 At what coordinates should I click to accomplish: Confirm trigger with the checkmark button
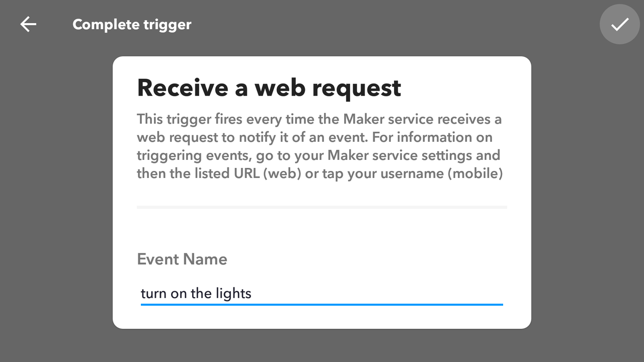click(x=619, y=24)
